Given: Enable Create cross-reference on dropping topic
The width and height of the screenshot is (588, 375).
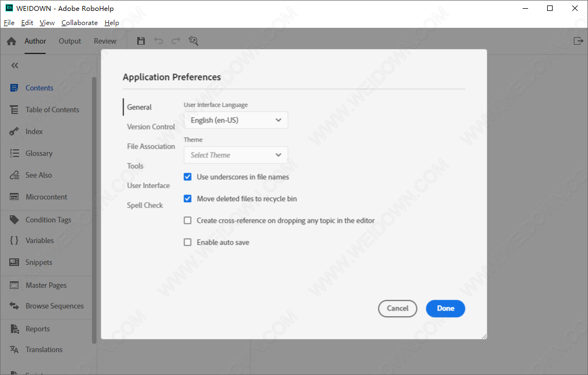Looking at the screenshot, I should point(187,220).
